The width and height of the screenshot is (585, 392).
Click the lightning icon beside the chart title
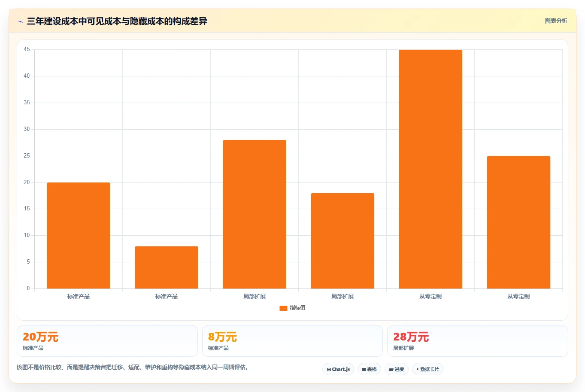(20, 21)
